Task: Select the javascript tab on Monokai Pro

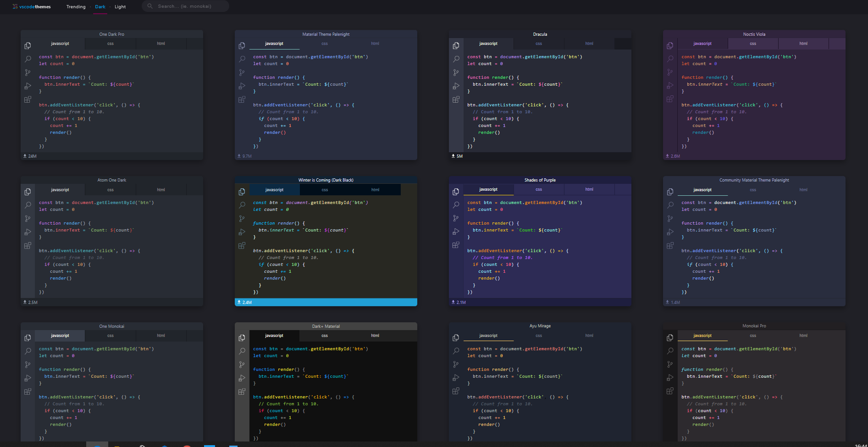Action: click(702, 335)
